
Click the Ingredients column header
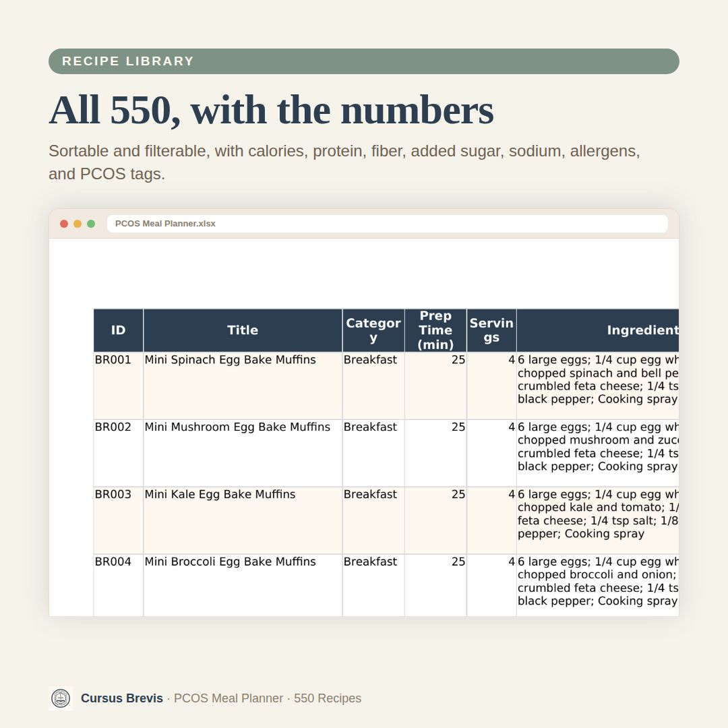598,330
